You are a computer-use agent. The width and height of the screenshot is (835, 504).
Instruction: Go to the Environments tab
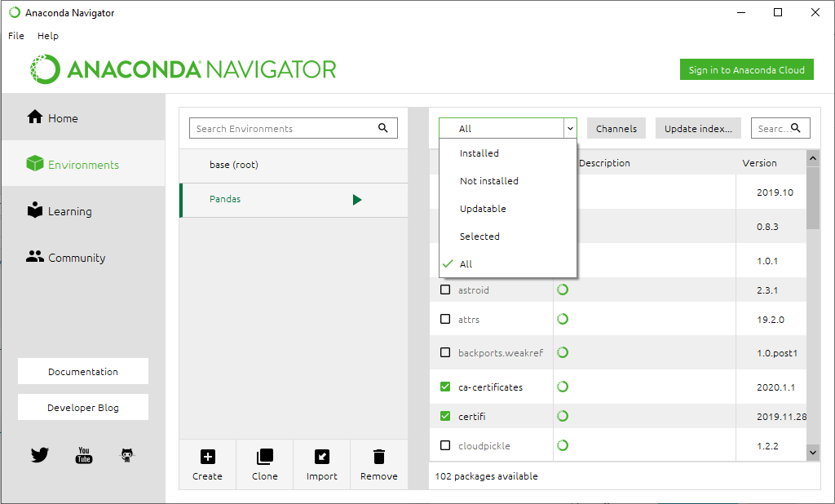tap(83, 164)
